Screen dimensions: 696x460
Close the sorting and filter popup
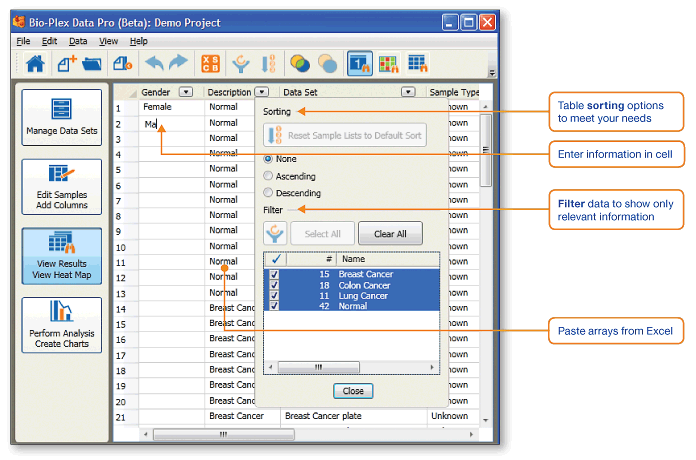click(x=353, y=391)
